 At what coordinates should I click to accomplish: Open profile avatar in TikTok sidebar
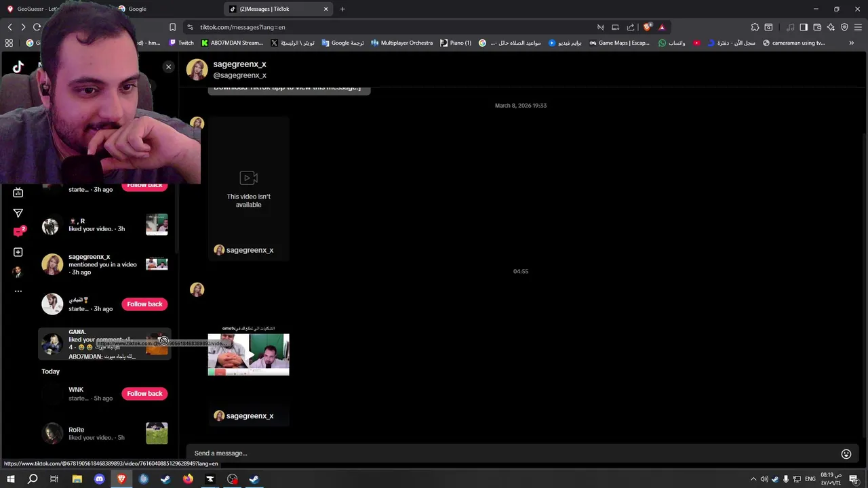coord(18,272)
